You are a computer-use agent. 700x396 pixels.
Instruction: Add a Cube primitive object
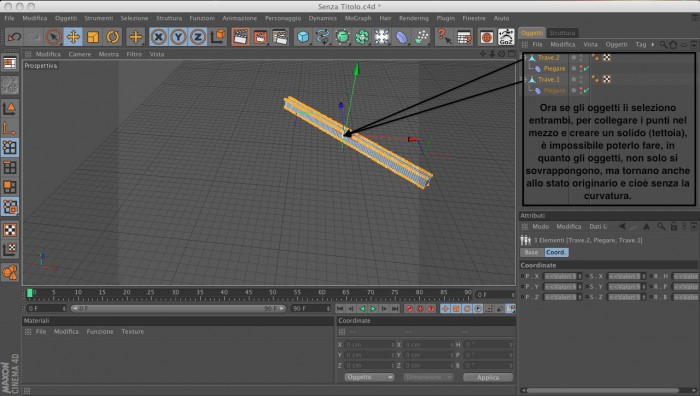[303, 37]
